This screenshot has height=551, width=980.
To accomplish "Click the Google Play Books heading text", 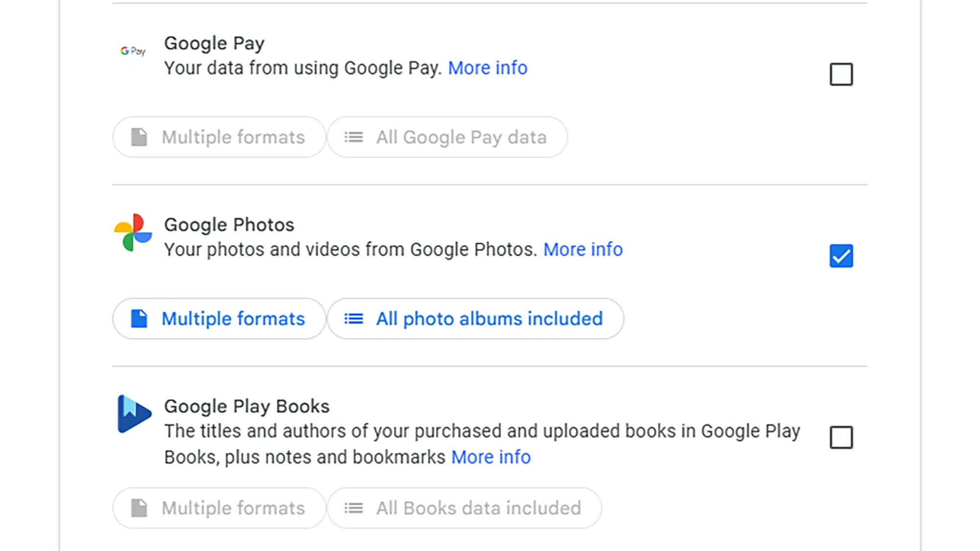I will pos(247,406).
